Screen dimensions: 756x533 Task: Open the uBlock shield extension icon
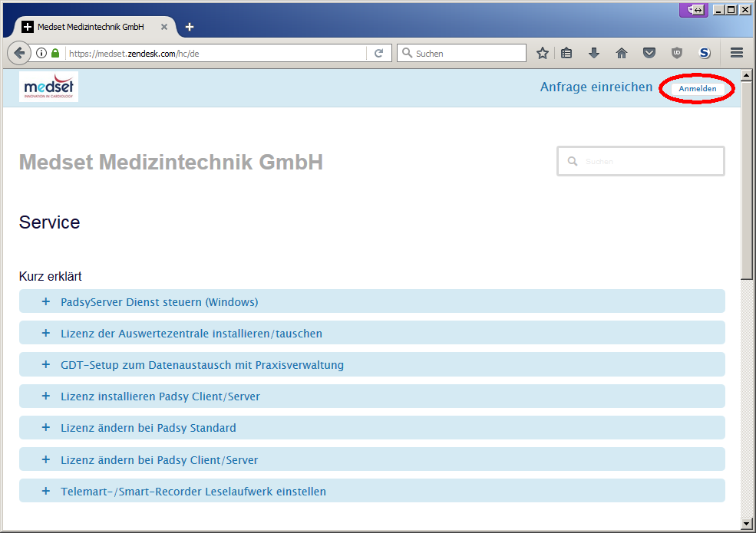pyautogui.click(x=676, y=53)
